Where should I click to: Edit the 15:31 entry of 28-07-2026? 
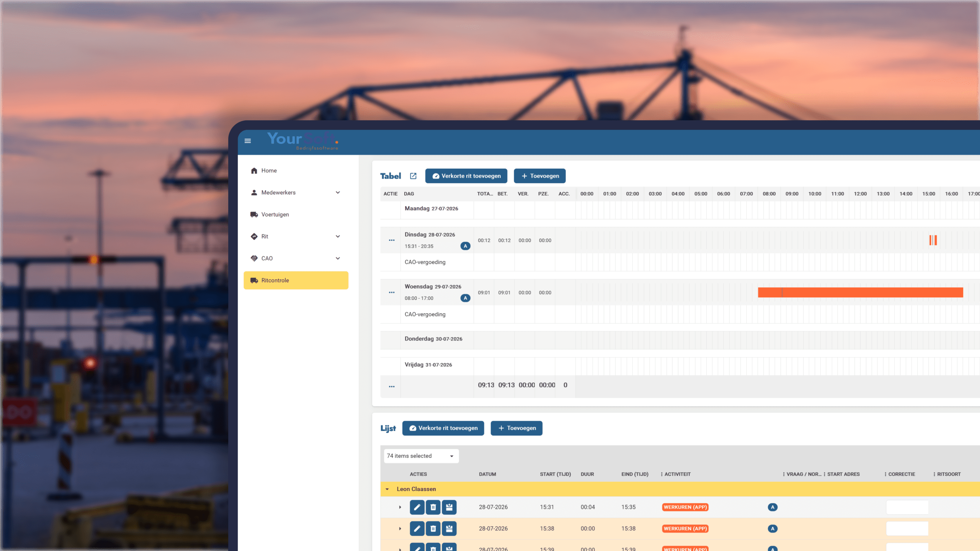[417, 507]
